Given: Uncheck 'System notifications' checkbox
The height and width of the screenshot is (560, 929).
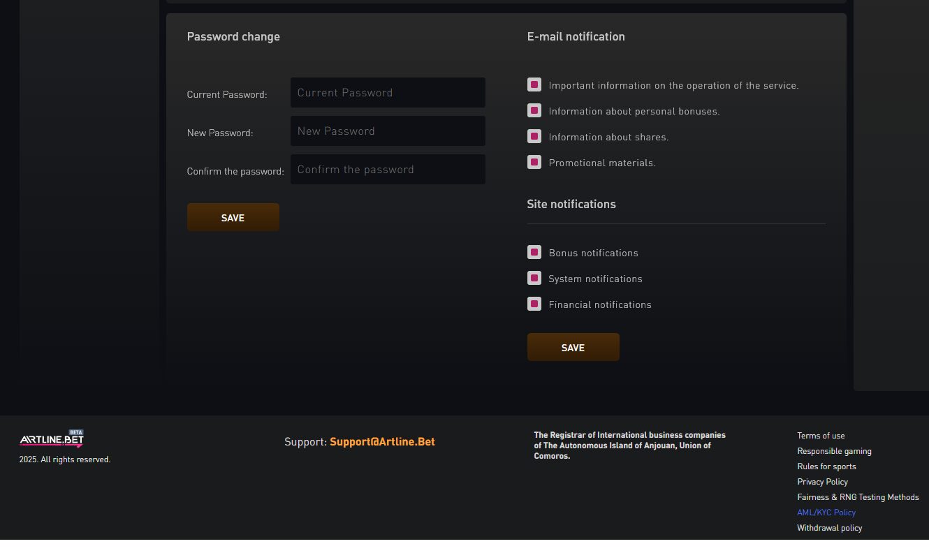Looking at the screenshot, I should [534, 279].
